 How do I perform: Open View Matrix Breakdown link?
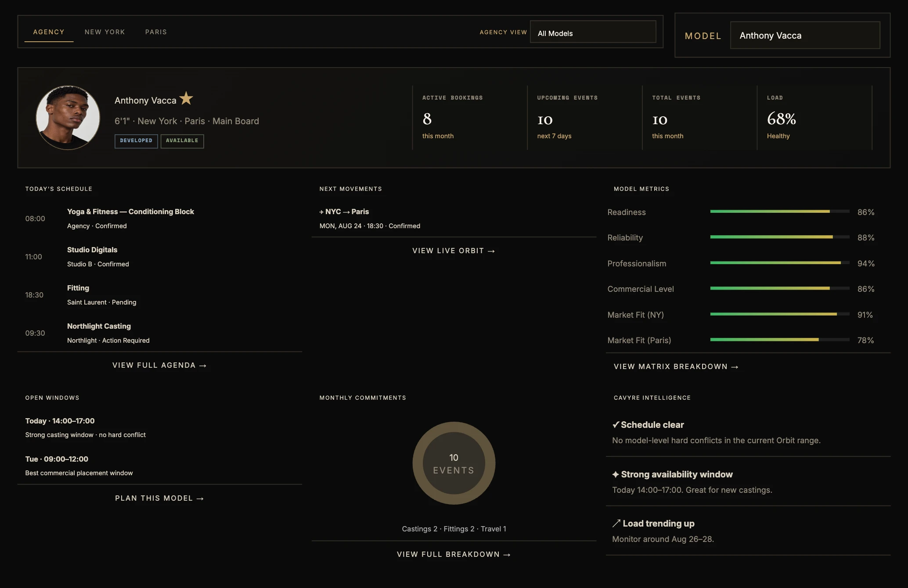click(676, 366)
